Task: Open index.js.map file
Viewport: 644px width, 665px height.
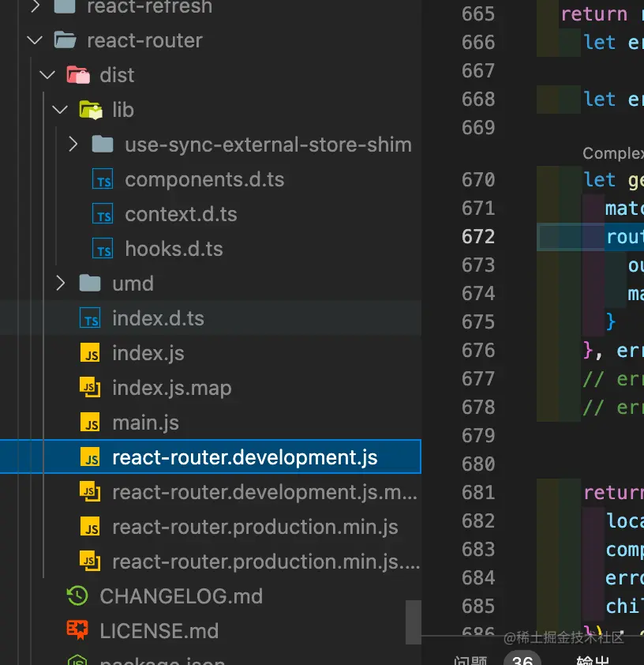Action: coord(172,388)
